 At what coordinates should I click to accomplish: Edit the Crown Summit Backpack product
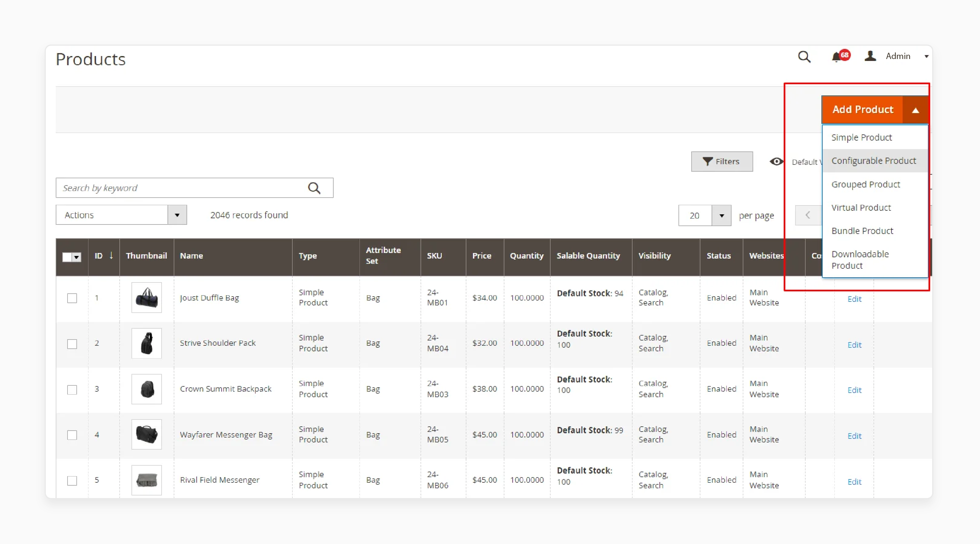pos(854,390)
